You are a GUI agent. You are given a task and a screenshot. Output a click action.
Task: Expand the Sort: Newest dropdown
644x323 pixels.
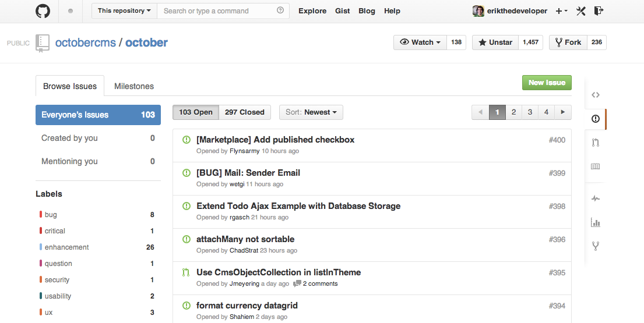[311, 112]
